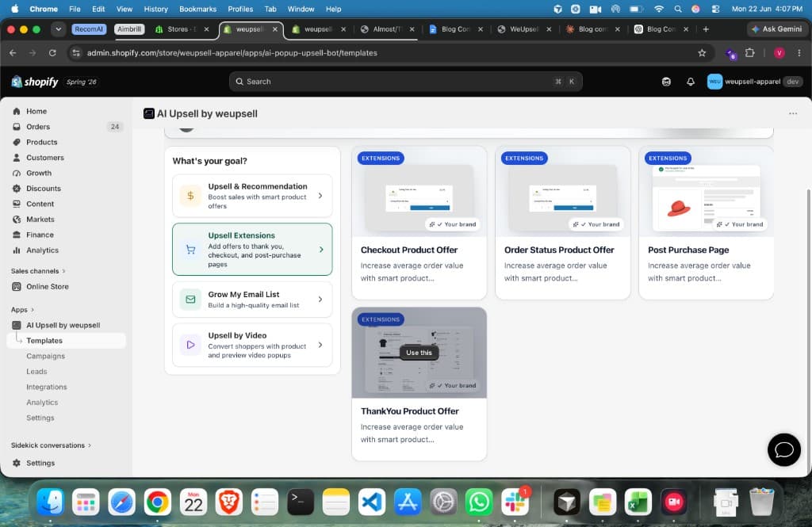
Task: Click the page vertical scrollbar
Action: 808,331
